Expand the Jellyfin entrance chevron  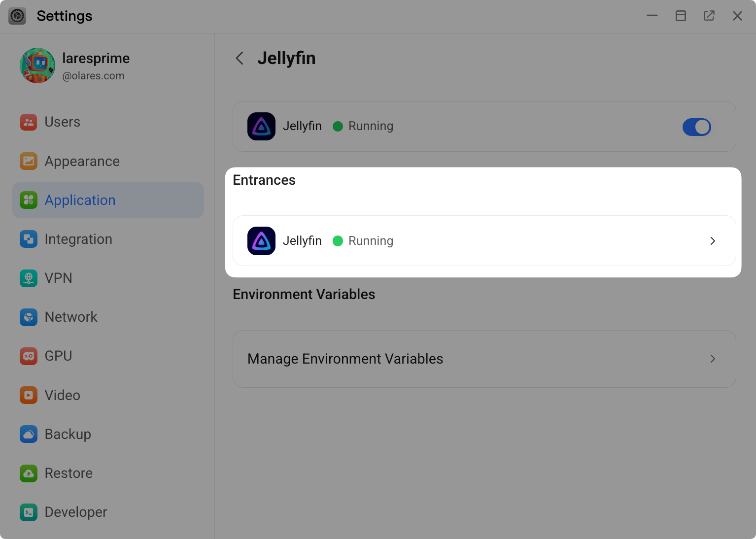[713, 241]
